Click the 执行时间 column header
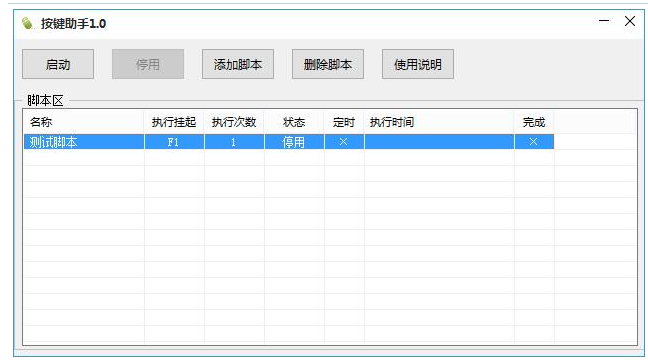648x361 pixels. click(x=439, y=122)
